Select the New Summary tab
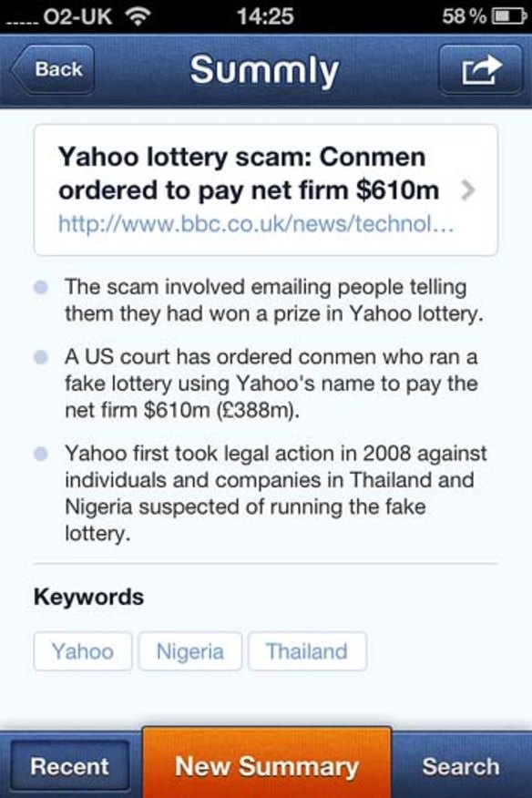The width and height of the screenshot is (532, 798). 268,766
